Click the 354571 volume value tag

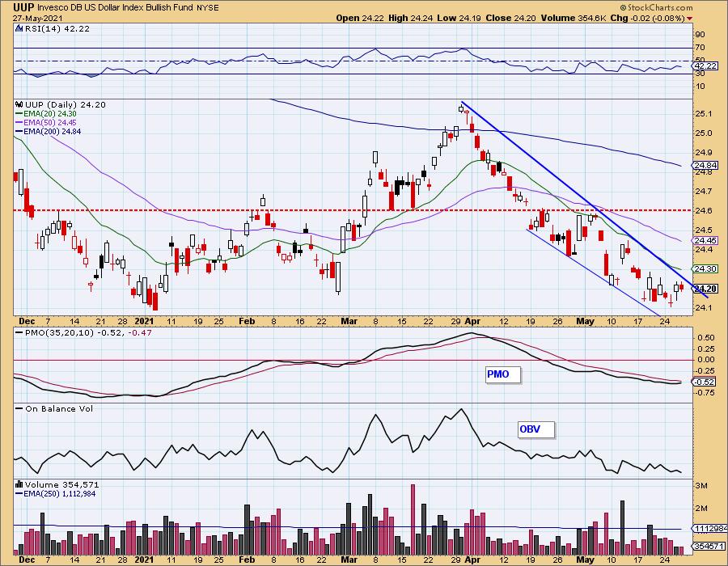click(709, 546)
